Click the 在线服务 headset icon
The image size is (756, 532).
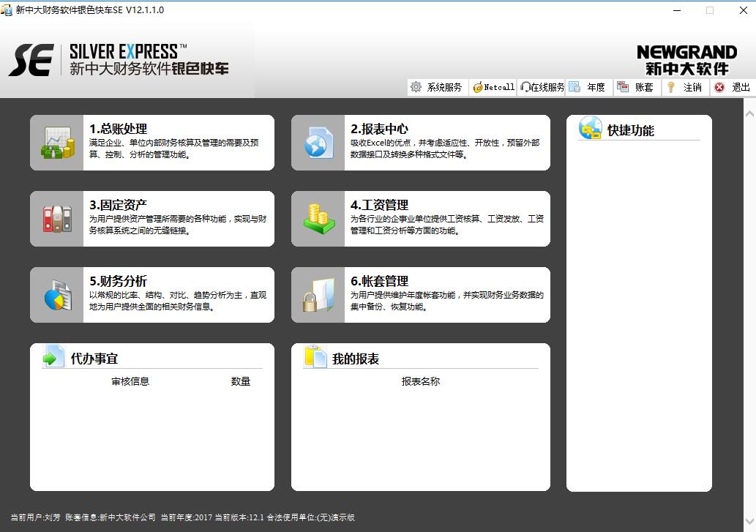(x=525, y=87)
